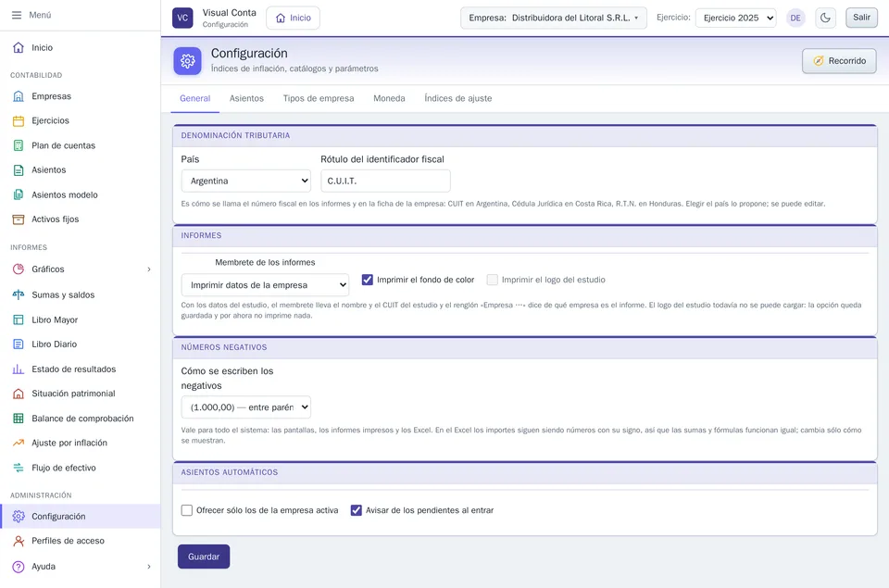
Task: Click the Rótulo del identificador fiscal field
Action: [385, 181]
